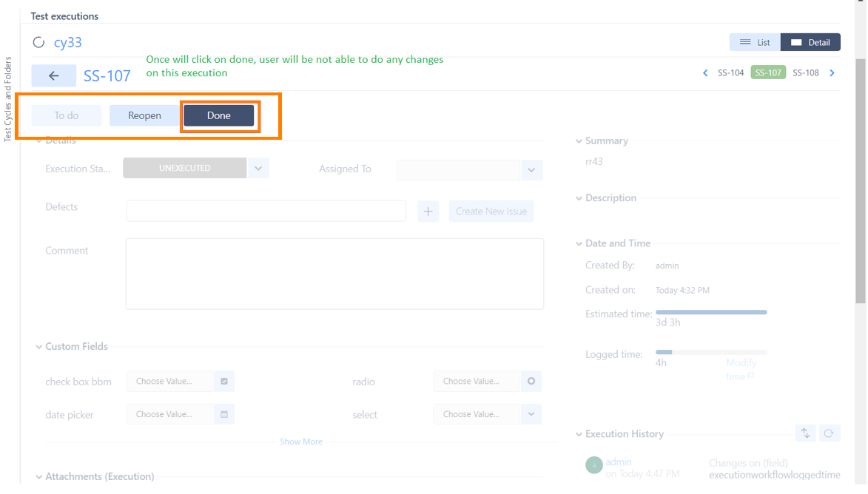This screenshot has height=494, width=868.
Task: Go to next execution with right chevron
Action: click(x=832, y=73)
